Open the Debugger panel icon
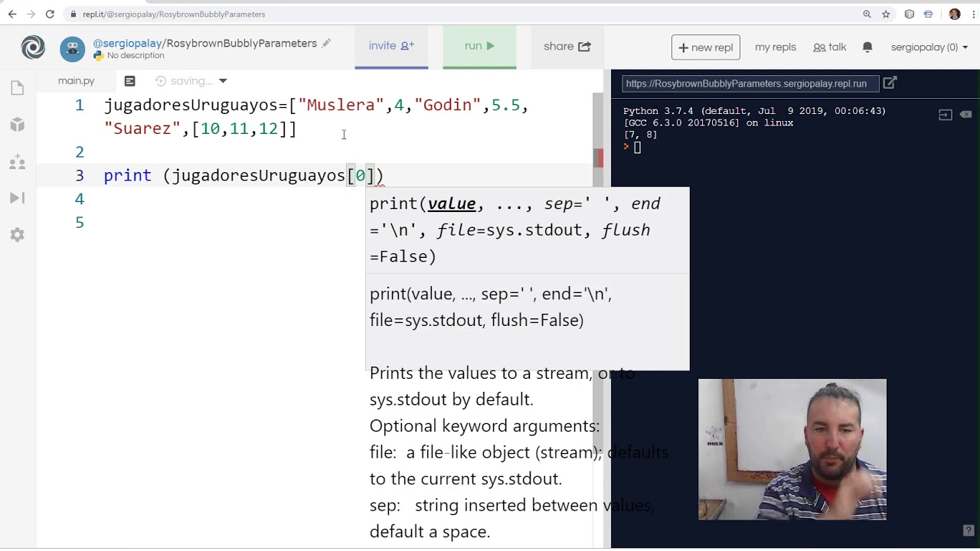The width and height of the screenshot is (980, 551). coord(18,198)
